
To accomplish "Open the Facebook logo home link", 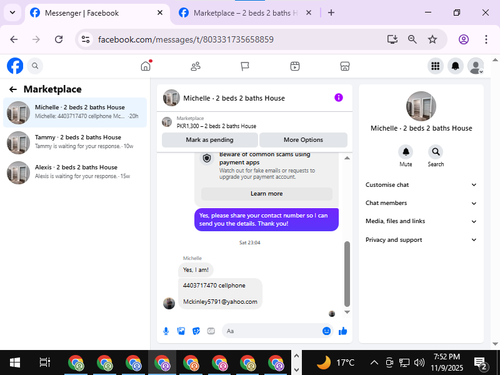I will click(x=15, y=66).
